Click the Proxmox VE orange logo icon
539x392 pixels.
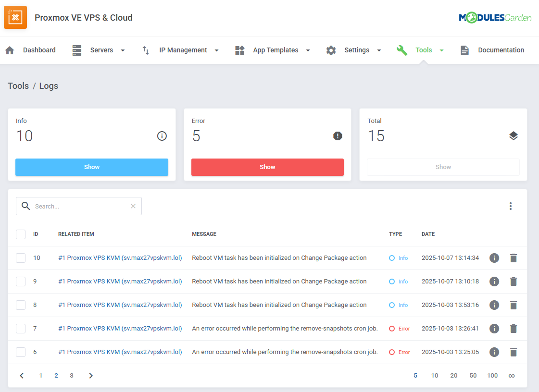click(15, 18)
